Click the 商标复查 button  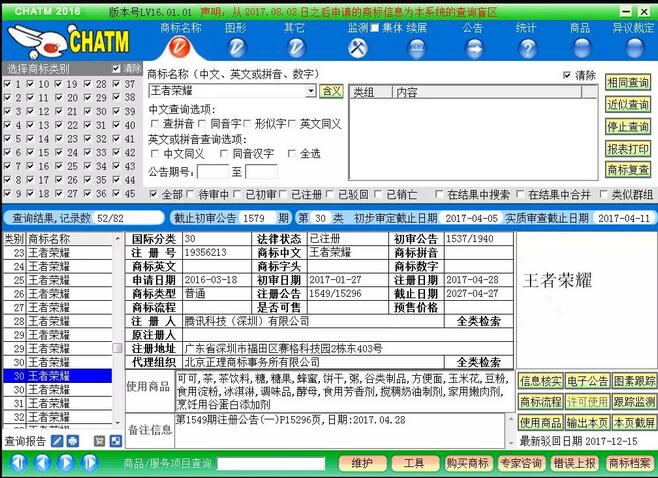coord(628,170)
